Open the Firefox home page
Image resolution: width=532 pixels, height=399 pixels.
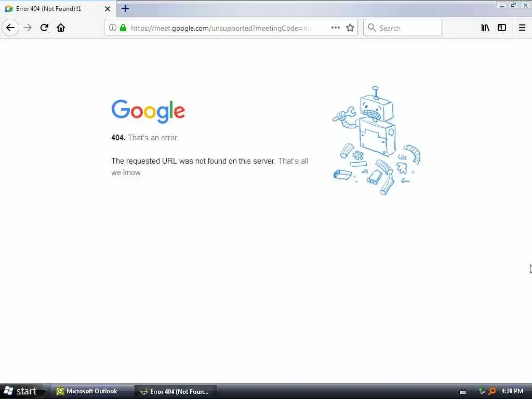61,28
